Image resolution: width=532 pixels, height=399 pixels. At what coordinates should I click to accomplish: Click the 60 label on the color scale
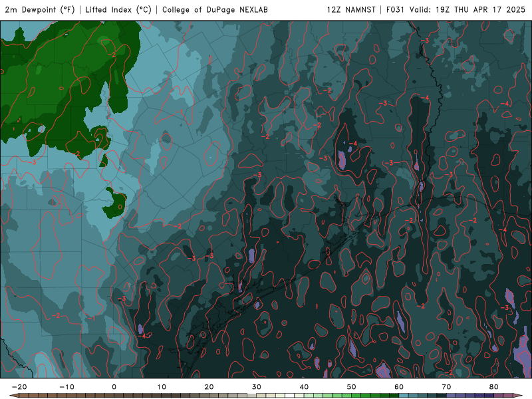399,387
